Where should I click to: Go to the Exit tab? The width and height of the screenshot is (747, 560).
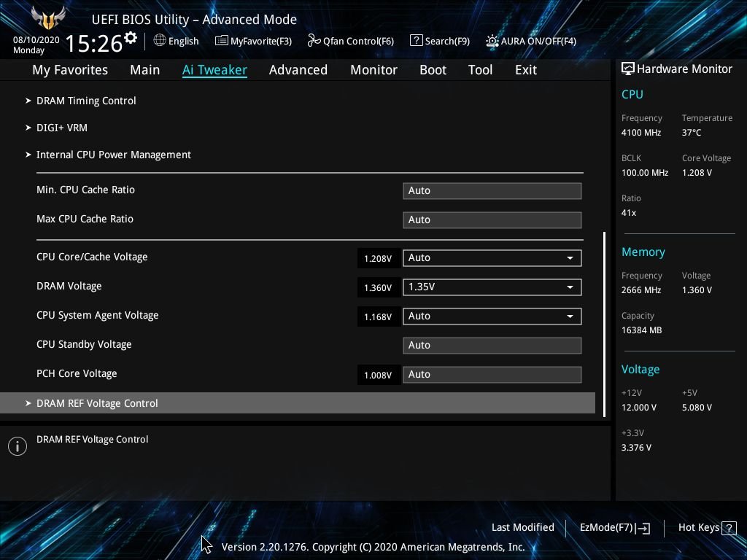point(526,70)
